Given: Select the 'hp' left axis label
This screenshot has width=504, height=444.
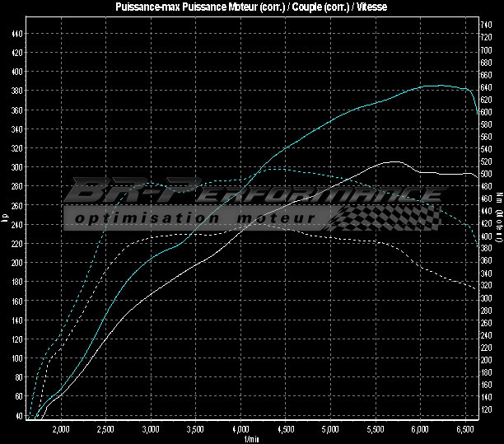Looking at the screenshot, I should [x=5, y=219].
